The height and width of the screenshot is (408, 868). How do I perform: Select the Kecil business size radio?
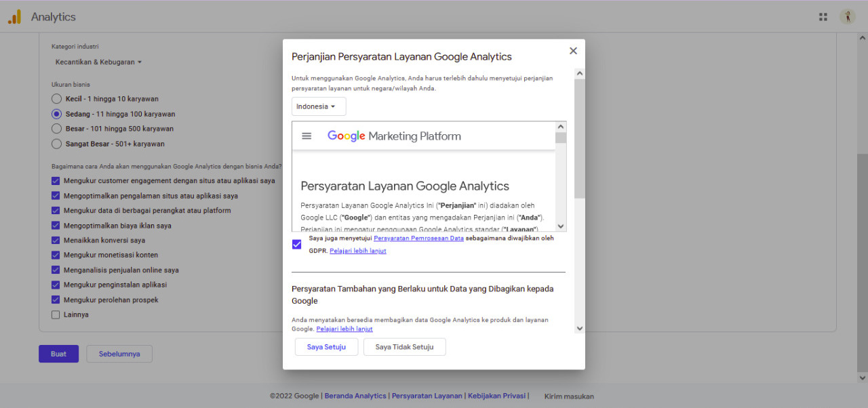(57, 99)
